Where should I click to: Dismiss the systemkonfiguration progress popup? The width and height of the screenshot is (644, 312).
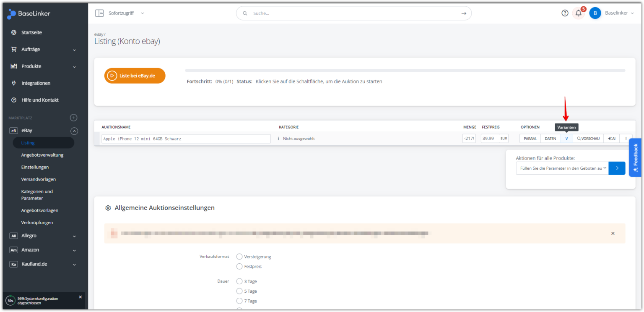[x=80, y=297]
